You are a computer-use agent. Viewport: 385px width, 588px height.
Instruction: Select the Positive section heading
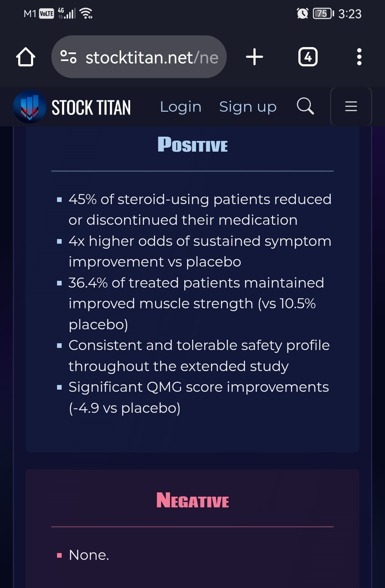click(192, 145)
